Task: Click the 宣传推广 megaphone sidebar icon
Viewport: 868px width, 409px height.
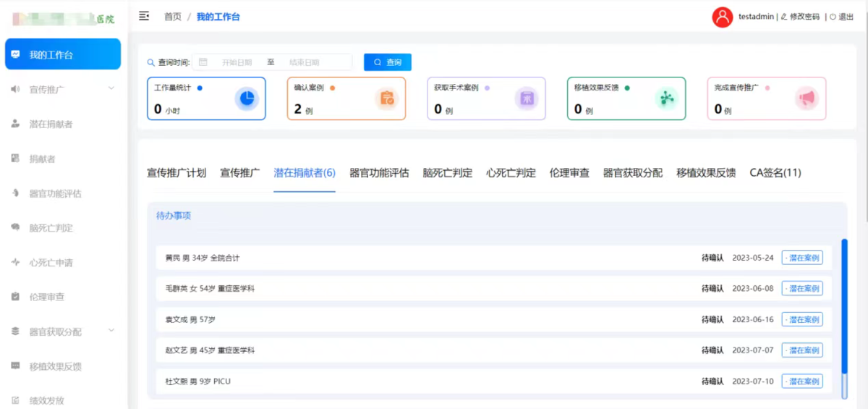Action: click(x=15, y=89)
